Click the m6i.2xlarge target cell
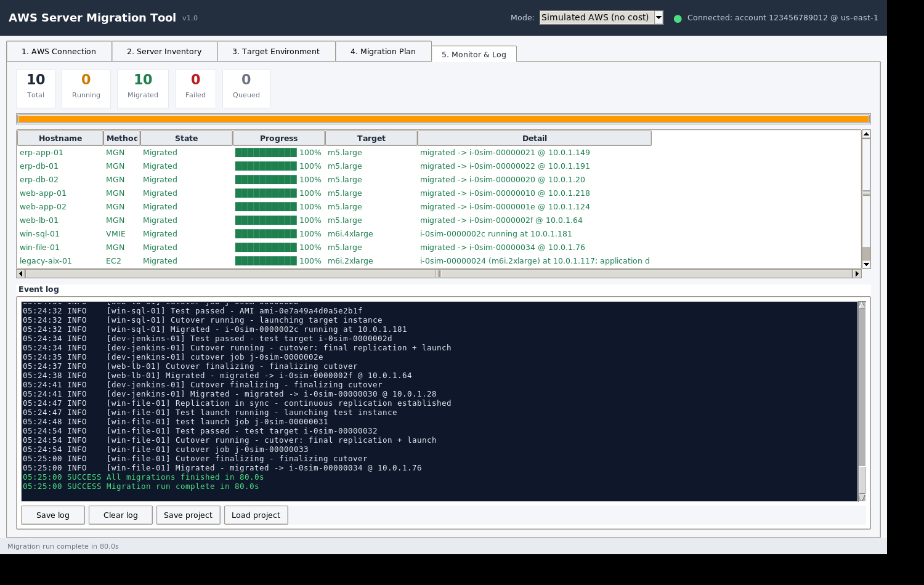Image resolution: width=924 pixels, height=585 pixels. click(x=350, y=261)
